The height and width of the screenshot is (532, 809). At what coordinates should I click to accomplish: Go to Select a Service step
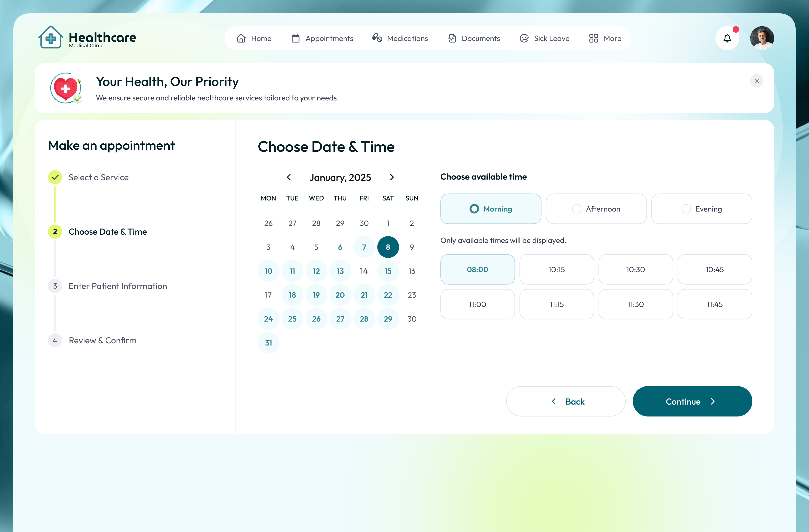pyautogui.click(x=98, y=177)
